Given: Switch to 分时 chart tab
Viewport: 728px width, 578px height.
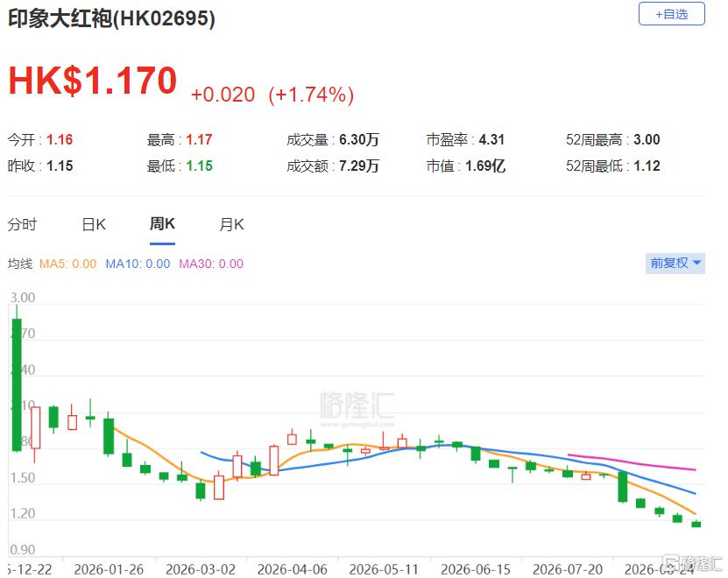Looking at the screenshot, I should 22,225.
